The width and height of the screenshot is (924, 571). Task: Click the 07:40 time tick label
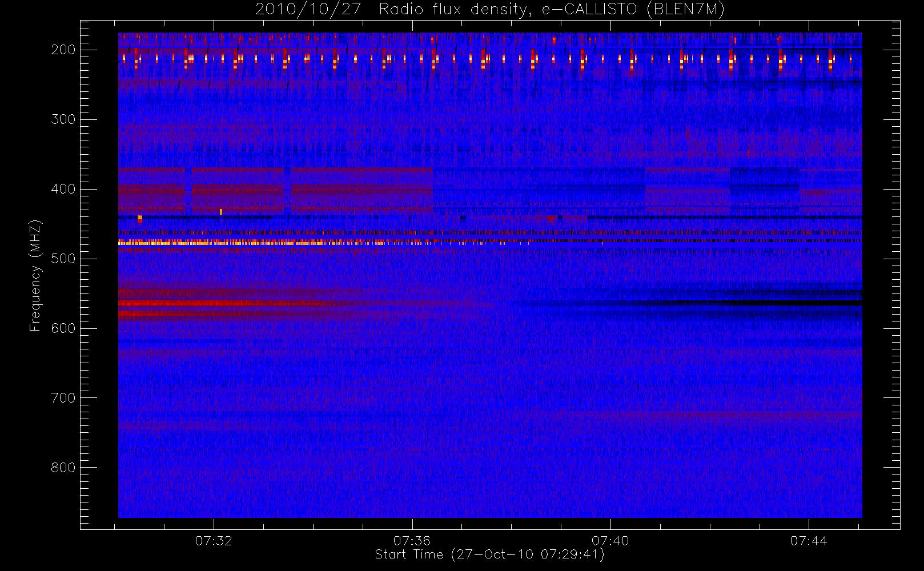[610, 541]
